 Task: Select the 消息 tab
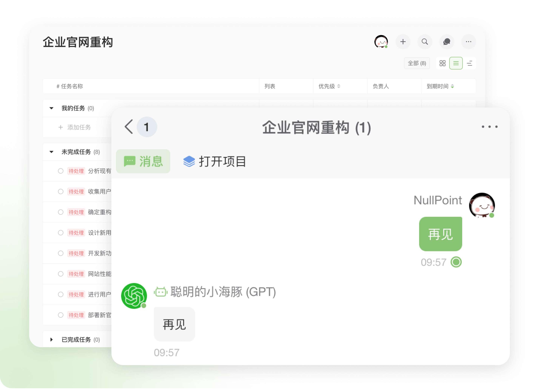[x=143, y=161]
